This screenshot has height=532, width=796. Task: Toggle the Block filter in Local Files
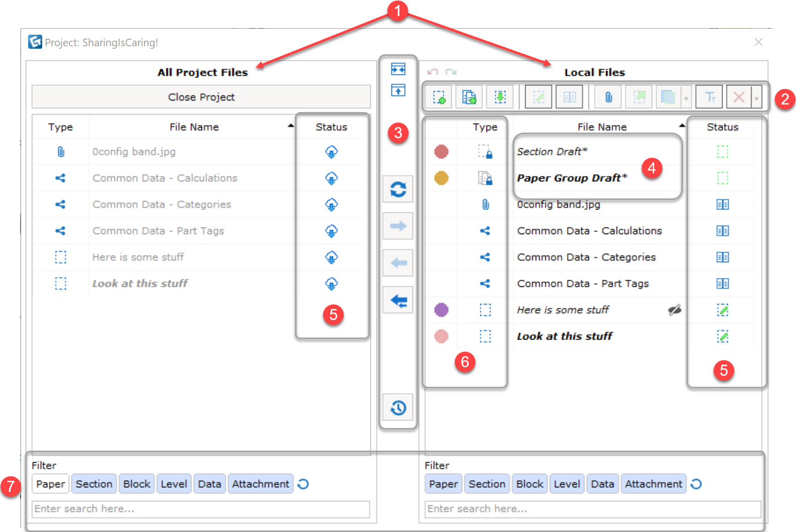pyautogui.click(x=530, y=484)
